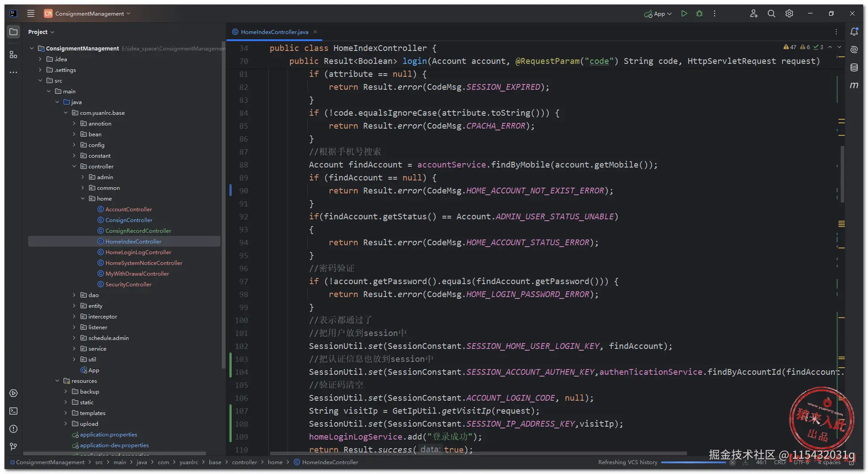
Task: Switch to HomeIndexController.java editor tab
Action: 274,32
